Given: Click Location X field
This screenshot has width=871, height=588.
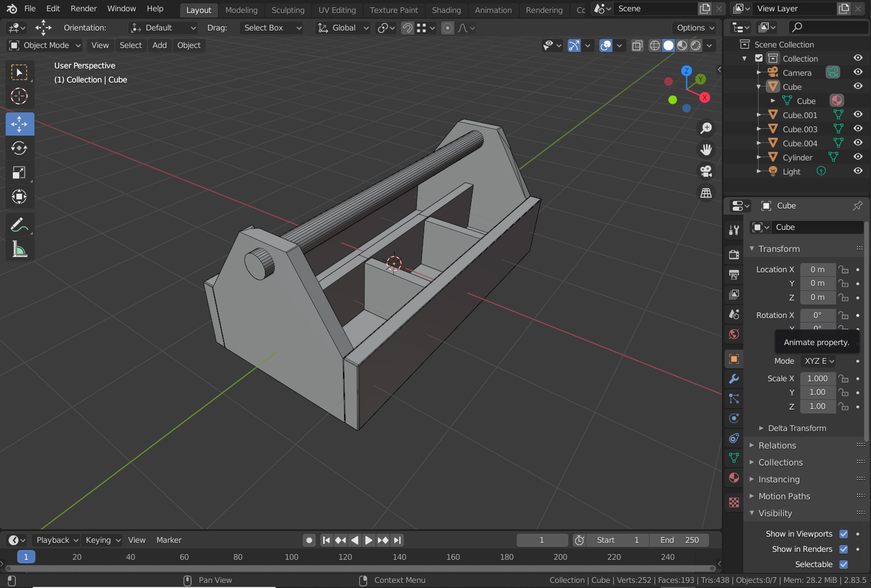Looking at the screenshot, I should tap(817, 269).
